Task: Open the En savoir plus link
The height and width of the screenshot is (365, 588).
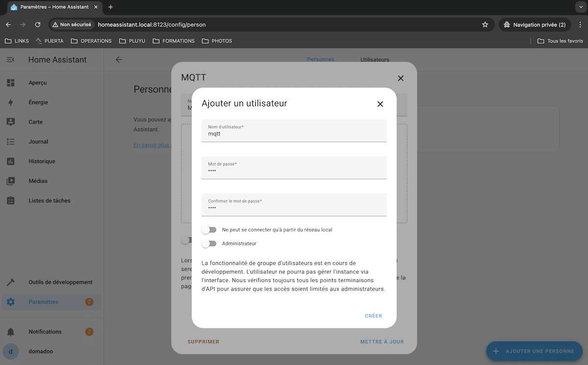Action: pyautogui.click(x=151, y=145)
